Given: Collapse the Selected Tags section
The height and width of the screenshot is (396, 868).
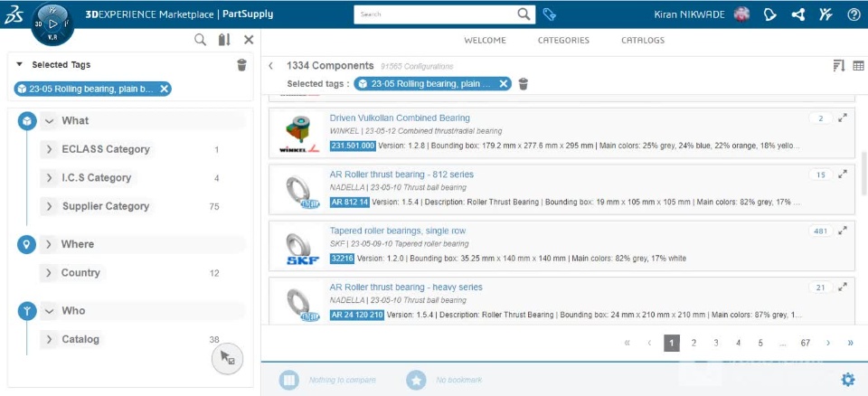Looking at the screenshot, I should (19, 64).
